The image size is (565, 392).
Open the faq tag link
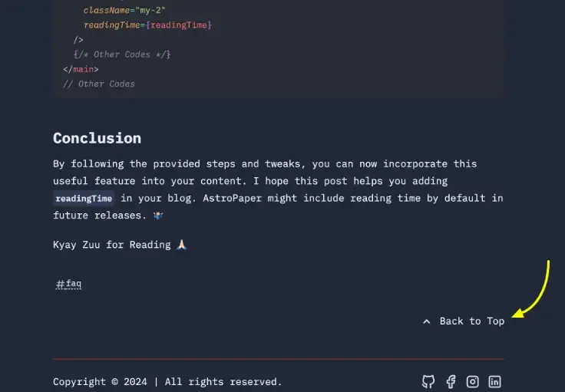[73, 285]
